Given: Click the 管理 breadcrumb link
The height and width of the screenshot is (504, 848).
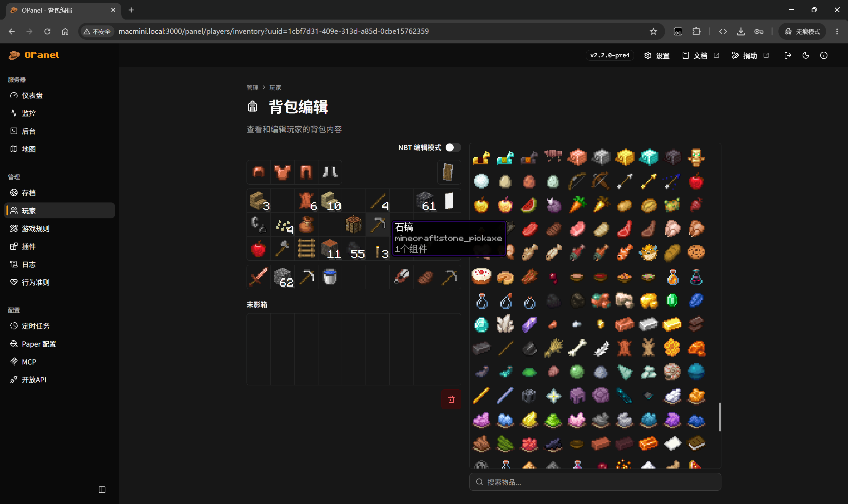Looking at the screenshot, I should pyautogui.click(x=252, y=87).
